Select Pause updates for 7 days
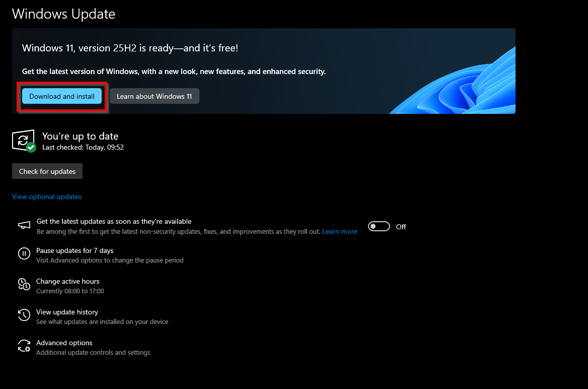This screenshot has height=389, width=588. (x=75, y=250)
